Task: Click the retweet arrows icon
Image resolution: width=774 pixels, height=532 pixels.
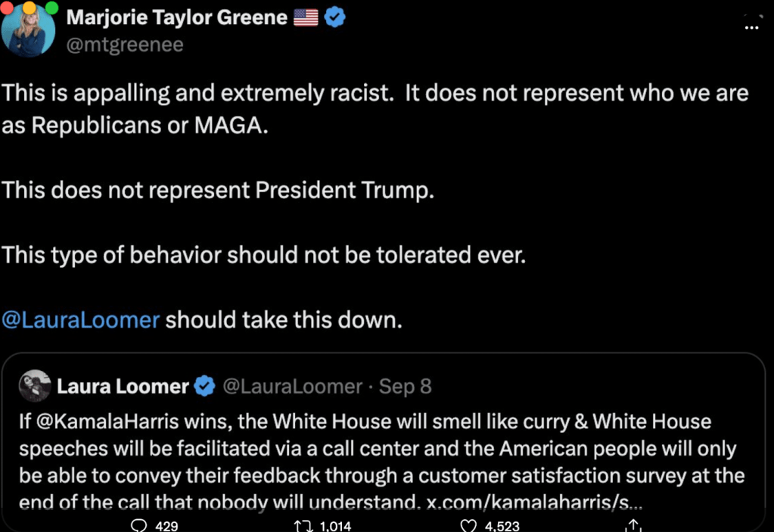Action: (302, 525)
